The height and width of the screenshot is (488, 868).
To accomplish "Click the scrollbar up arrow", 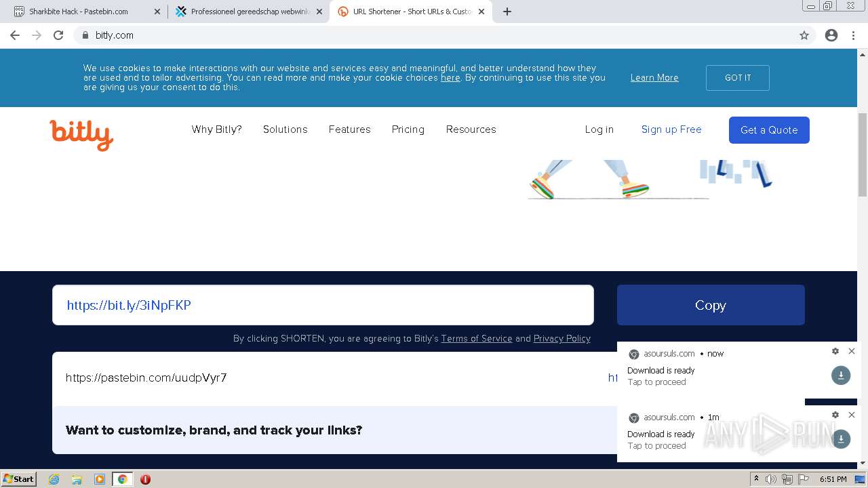I will click(863, 54).
